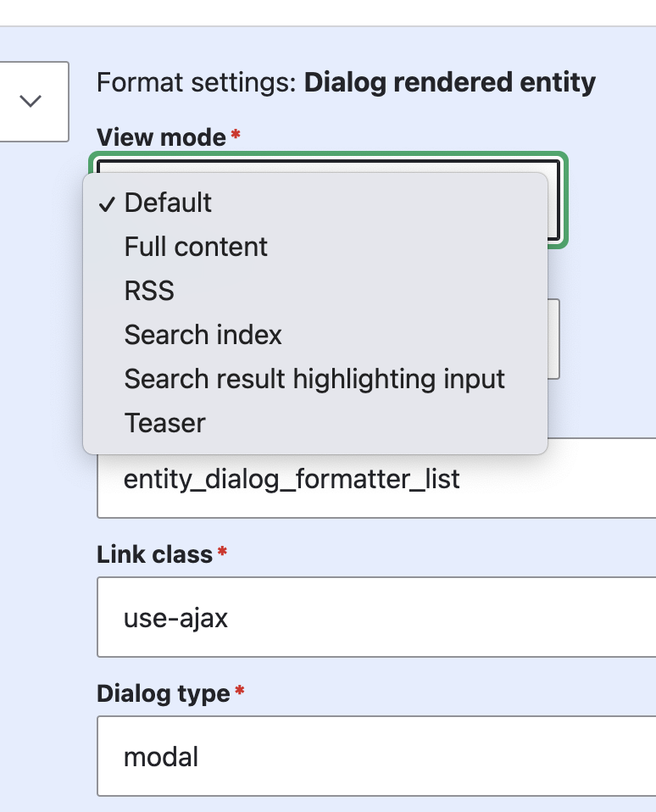Click inside the "use-ajax" Link class field
This screenshot has width=656, height=812.
point(339,617)
